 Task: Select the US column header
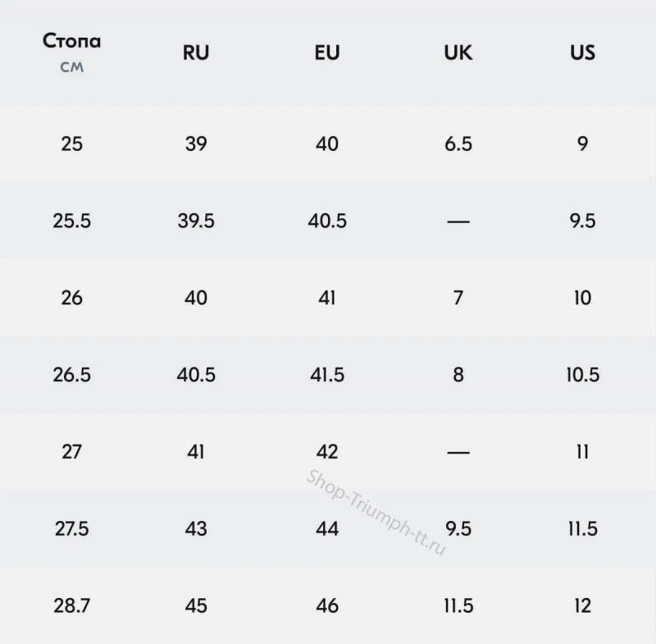pyautogui.click(x=582, y=53)
